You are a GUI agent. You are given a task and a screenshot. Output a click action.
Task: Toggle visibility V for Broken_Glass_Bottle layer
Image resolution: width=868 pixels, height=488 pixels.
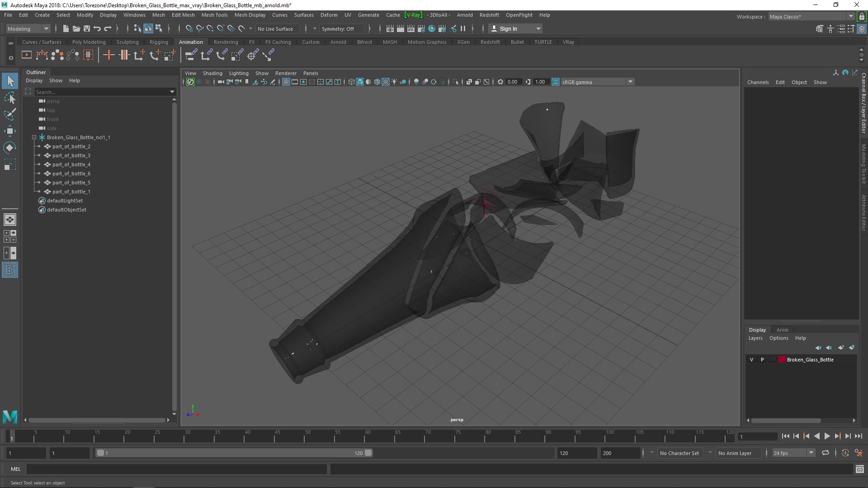(x=751, y=359)
